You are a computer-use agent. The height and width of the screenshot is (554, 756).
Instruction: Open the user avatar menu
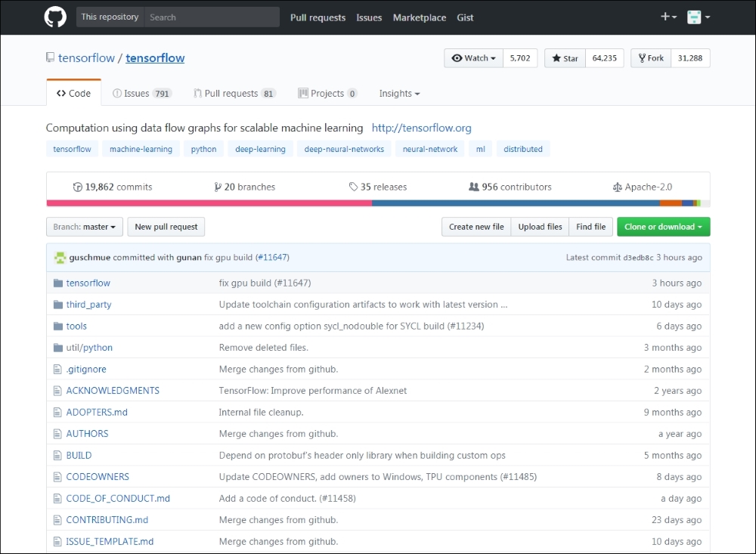(699, 17)
